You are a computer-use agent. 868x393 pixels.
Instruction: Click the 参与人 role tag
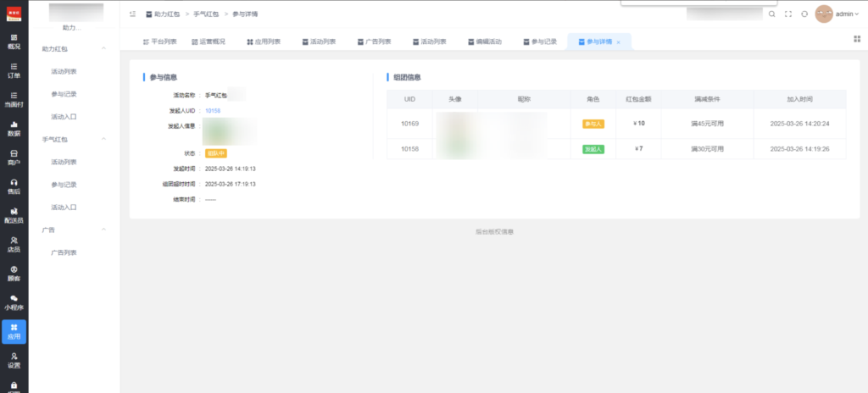click(x=593, y=124)
